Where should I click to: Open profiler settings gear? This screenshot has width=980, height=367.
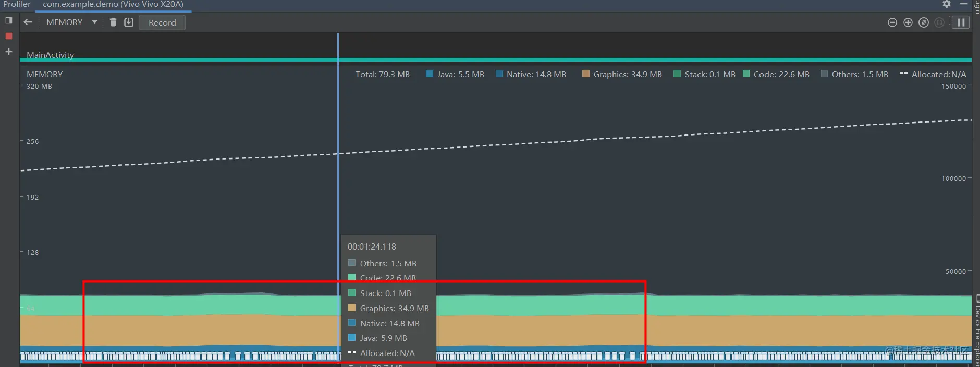tap(947, 4)
